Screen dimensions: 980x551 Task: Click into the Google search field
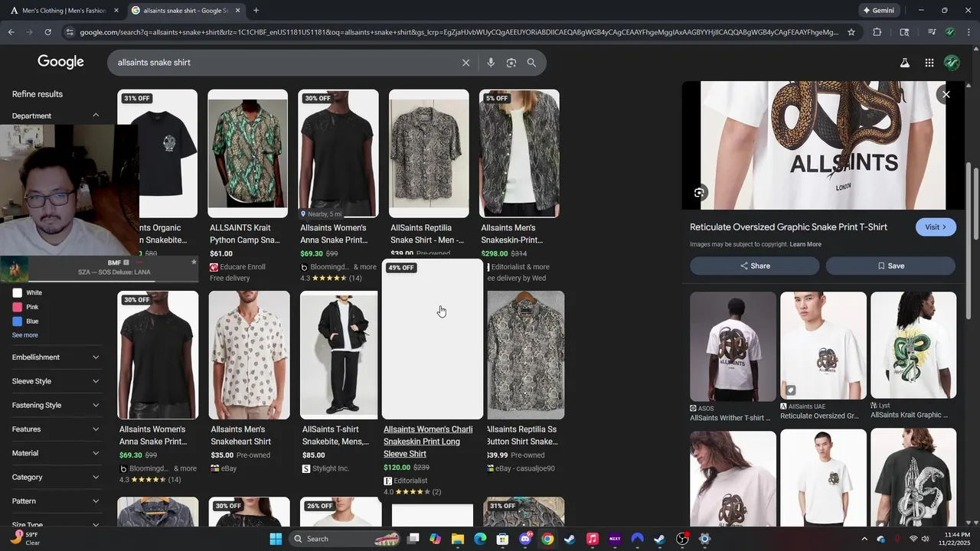(283, 63)
